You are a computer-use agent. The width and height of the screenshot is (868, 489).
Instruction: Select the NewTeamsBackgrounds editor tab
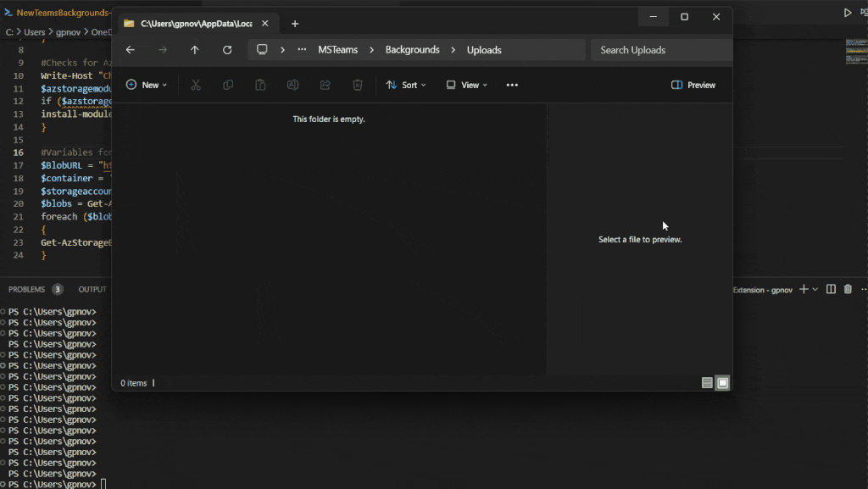(59, 13)
